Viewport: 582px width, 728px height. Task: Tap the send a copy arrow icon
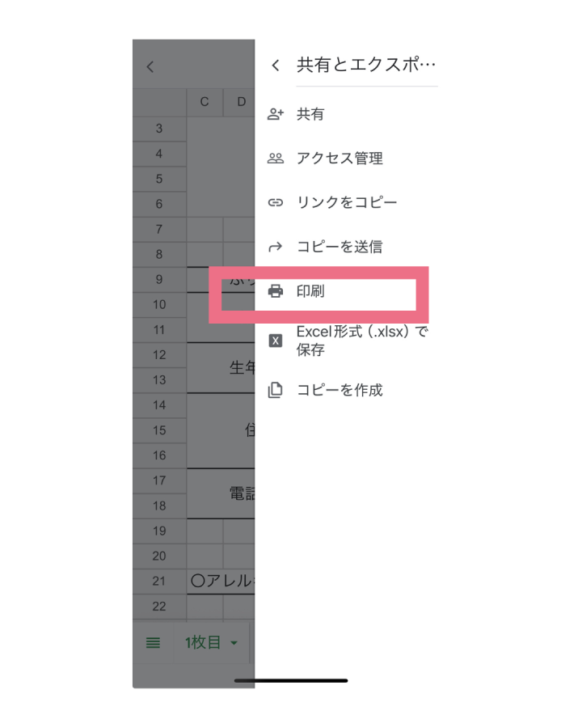276,247
